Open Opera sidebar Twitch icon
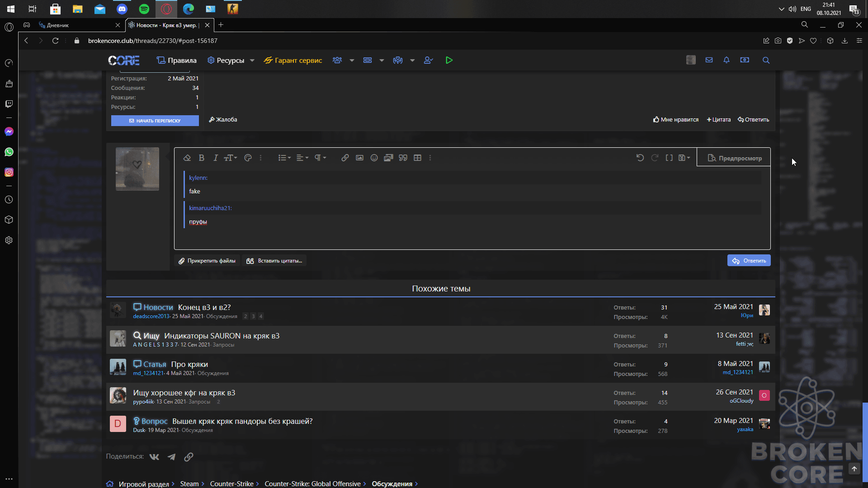The image size is (868, 488). tap(9, 104)
